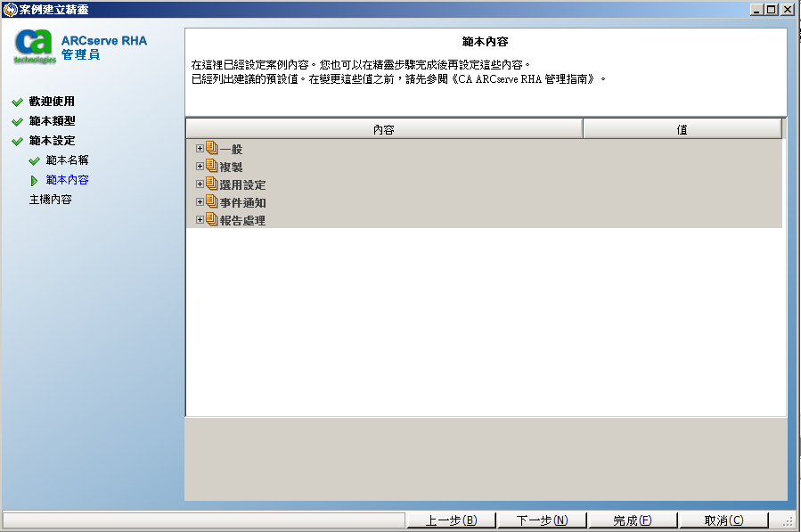Expand the 選用設定 tree node
Screen dimensions: 801x532
click(x=200, y=184)
